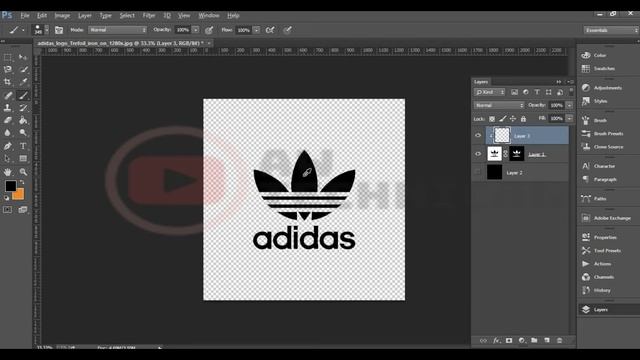This screenshot has width=640, height=360.
Task: Open the Brush Preset picker arrow
Action: coord(47,30)
